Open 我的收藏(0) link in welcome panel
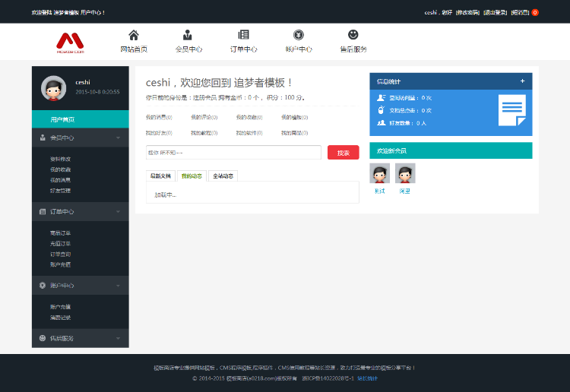This screenshot has width=570, height=392. (249, 117)
